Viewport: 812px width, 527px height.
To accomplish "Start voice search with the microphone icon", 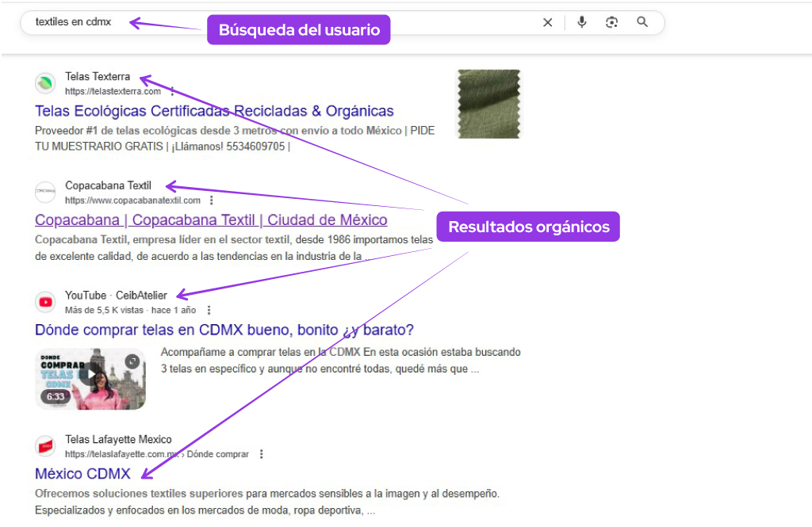I will (581, 22).
